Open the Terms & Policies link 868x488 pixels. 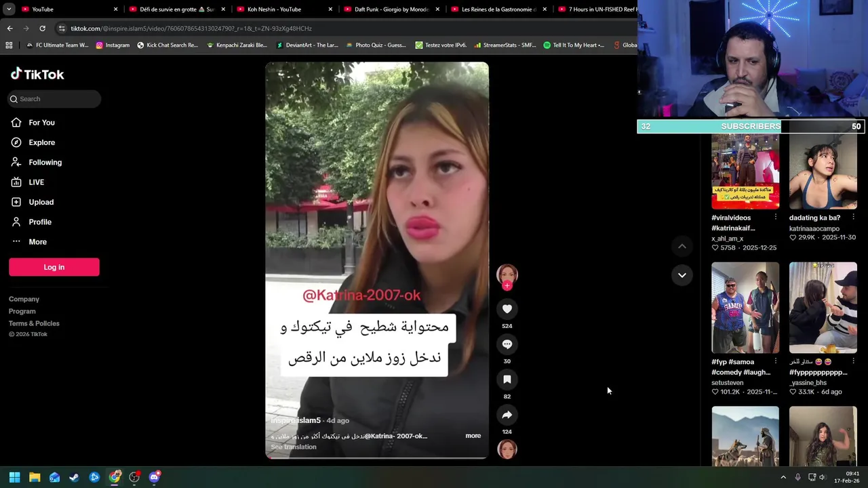[x=34, y=323]
